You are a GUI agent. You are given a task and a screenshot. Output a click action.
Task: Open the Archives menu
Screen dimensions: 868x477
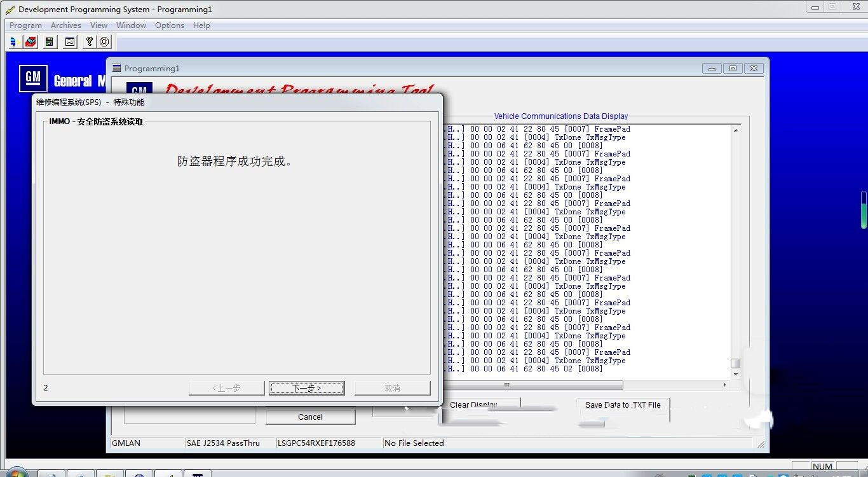pyautogui.click(x=65, y=25)
